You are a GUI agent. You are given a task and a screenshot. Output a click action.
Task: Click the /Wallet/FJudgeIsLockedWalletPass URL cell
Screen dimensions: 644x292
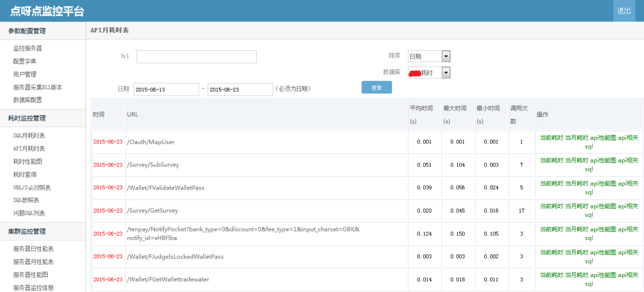[x=267, y=257]
